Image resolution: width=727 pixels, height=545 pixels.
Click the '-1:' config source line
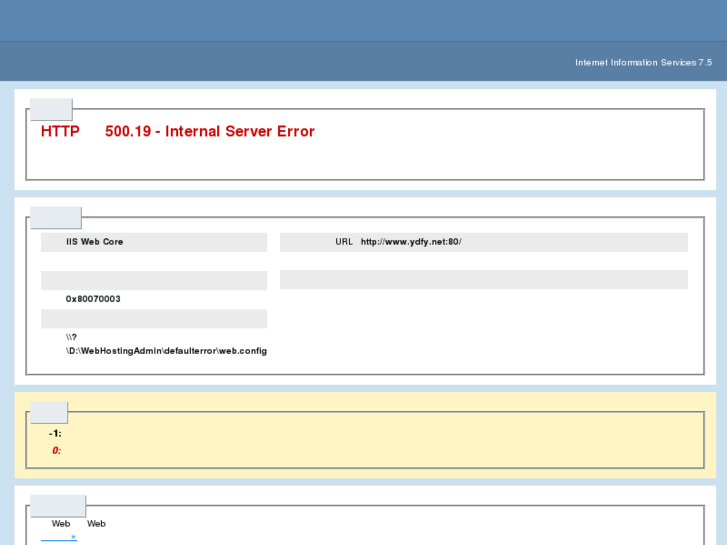[55, 434]
